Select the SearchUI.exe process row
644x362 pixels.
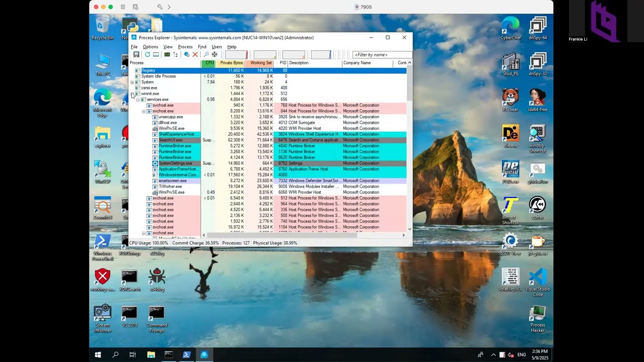(x=268, y=140)
